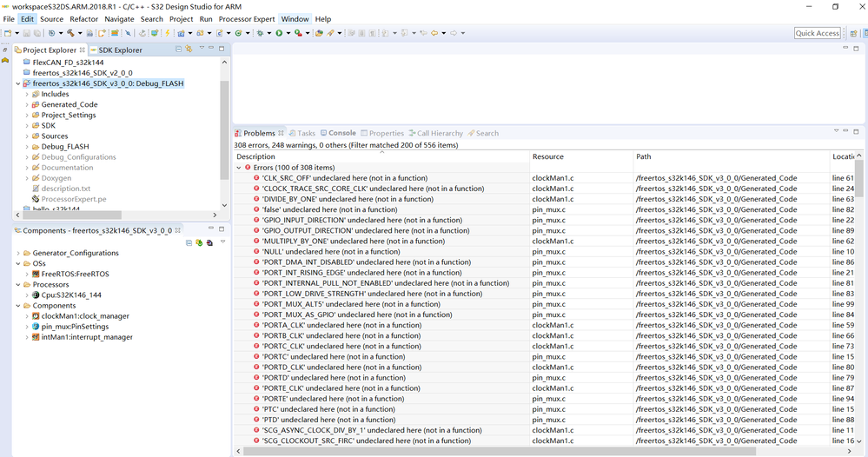Sort by the Description column header
The image size is (868, 457).
click(381, 156)
